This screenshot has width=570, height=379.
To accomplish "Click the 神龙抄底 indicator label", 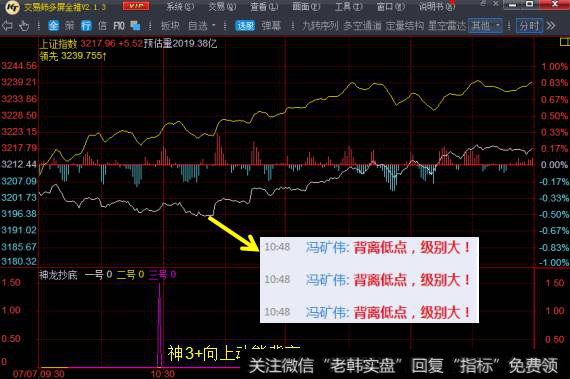I will [58, 275].
